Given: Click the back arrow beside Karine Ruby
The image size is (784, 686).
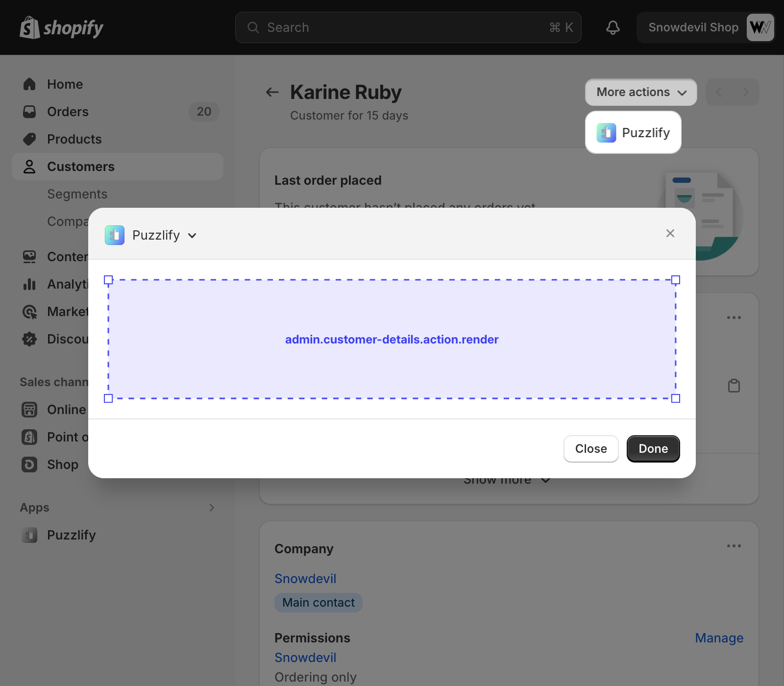Looking at the screenshot, I should click(x=272, y=92).
